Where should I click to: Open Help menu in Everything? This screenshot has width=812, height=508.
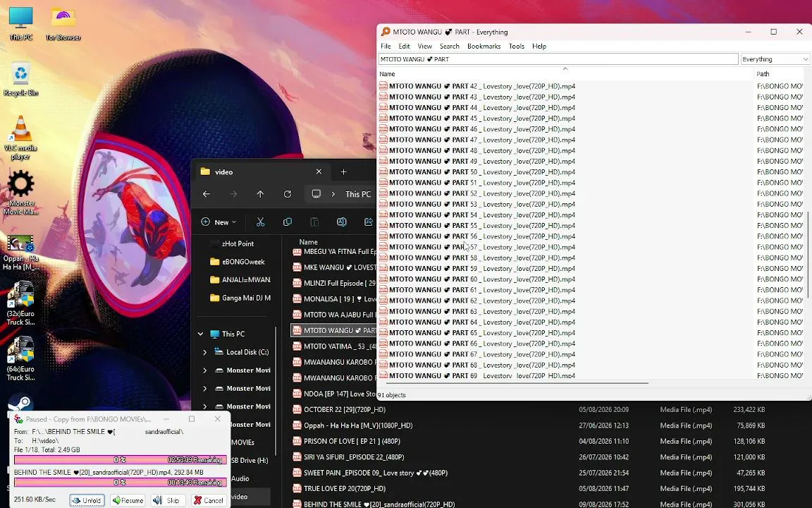[x=539, y=46]
